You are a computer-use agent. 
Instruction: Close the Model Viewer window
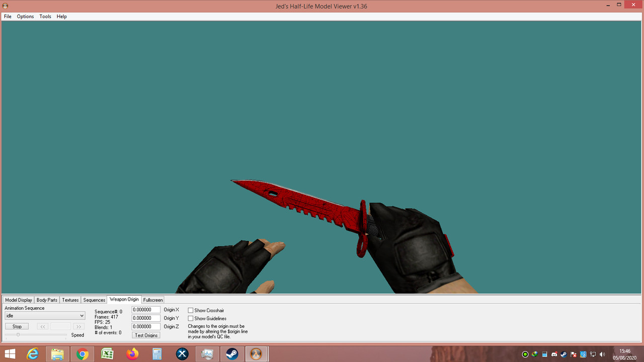pyautogui.click(x=634, y=5)
